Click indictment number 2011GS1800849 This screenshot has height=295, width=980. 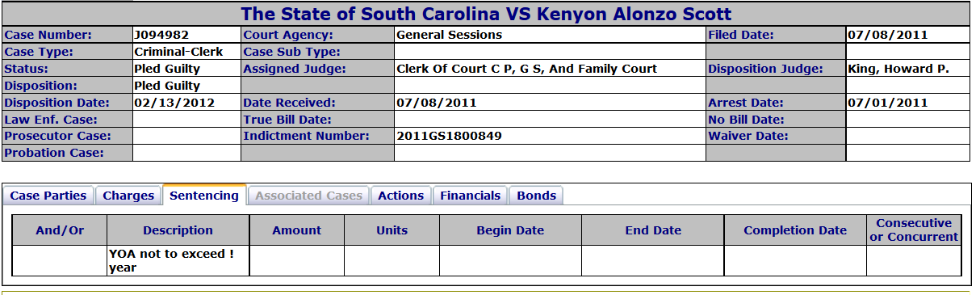click(x=449, y=136)
